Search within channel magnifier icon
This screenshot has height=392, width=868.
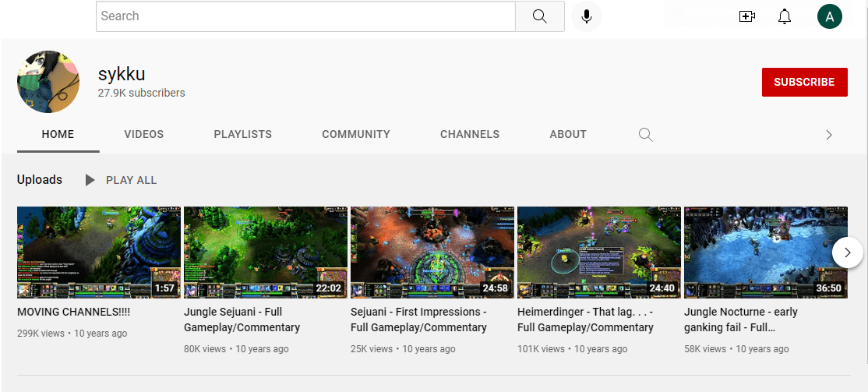(x=645, y=135)
